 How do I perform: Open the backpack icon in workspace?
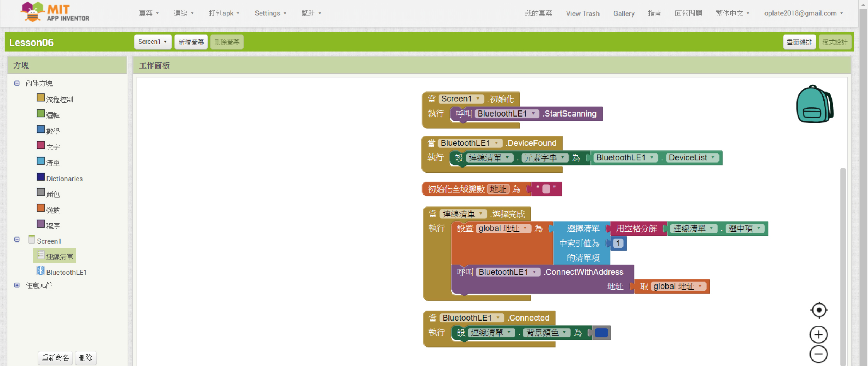814,104
